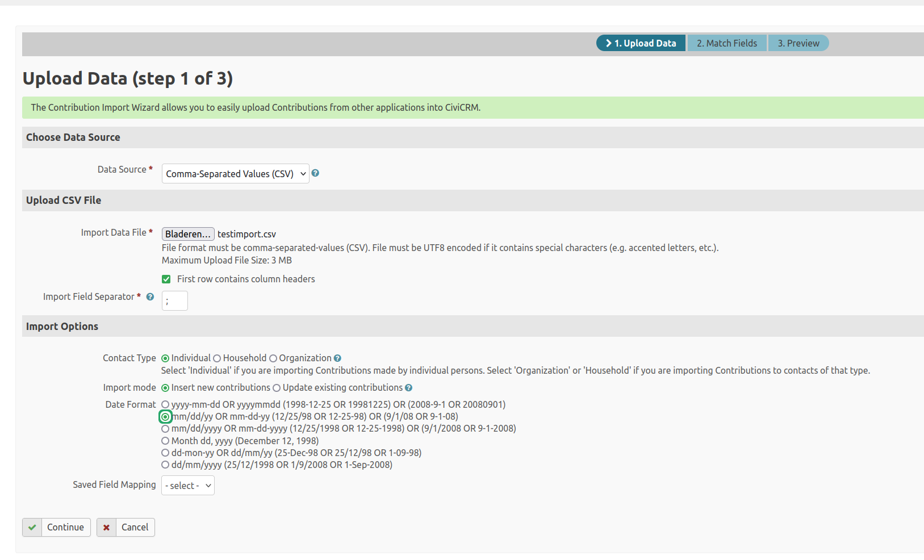Open the Data Source dropdown

pyautogui.click(x=235, y=174)
